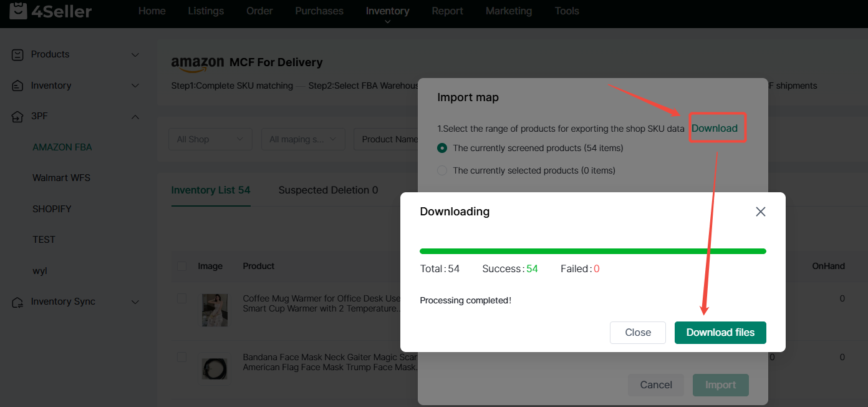Switch to the Suspected Deletion tab
The height and width of the screenshot is (407, 868).
tap(328, 190)
